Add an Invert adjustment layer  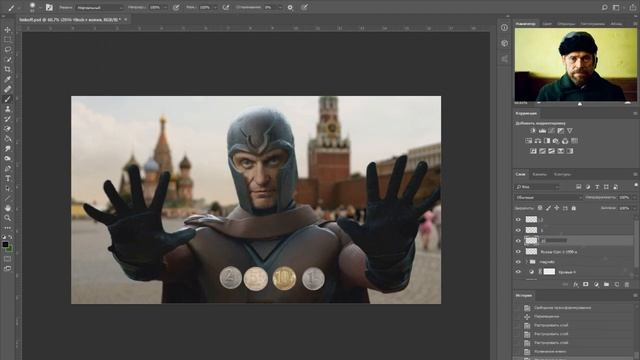pos(533,151)
